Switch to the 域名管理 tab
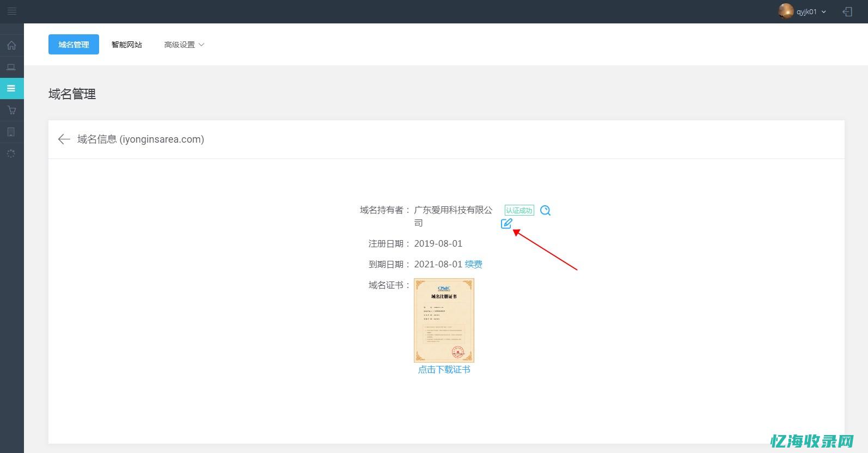This screenshot has height=453, width=868. [x=74, y=45]
